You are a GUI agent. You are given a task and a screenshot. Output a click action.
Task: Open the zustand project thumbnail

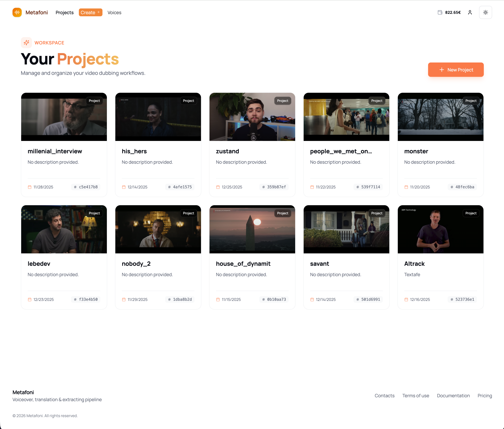(252, 117)
